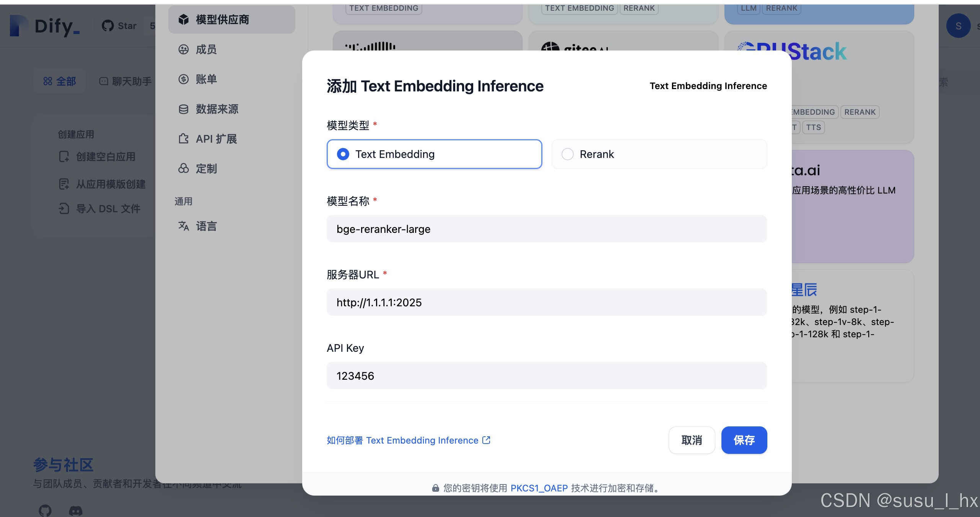Screen dimensions: 980x517
Task: Click the server URL input field
Action: [x=546, y=302]
